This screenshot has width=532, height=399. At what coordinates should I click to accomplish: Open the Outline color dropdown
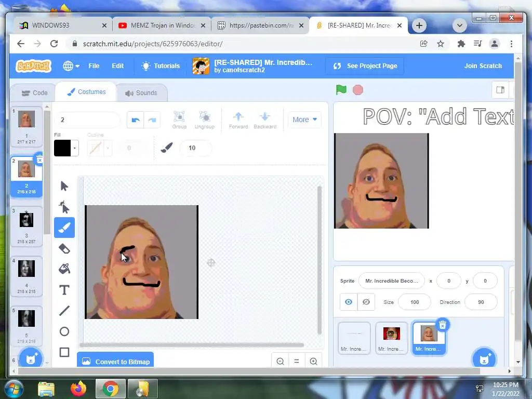108,148
